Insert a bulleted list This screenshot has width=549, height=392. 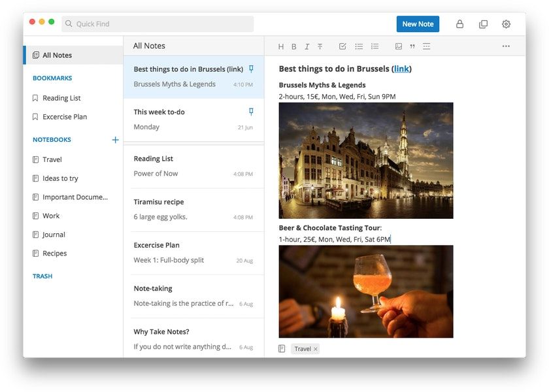pyautogui.click(x=359, y=46)
